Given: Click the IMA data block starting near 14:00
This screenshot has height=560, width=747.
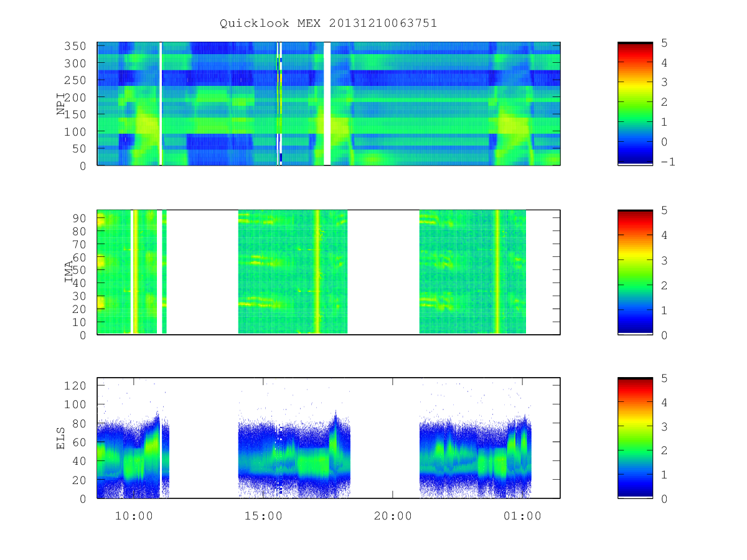Looking at the screenshot, I should tap(293, 272).
